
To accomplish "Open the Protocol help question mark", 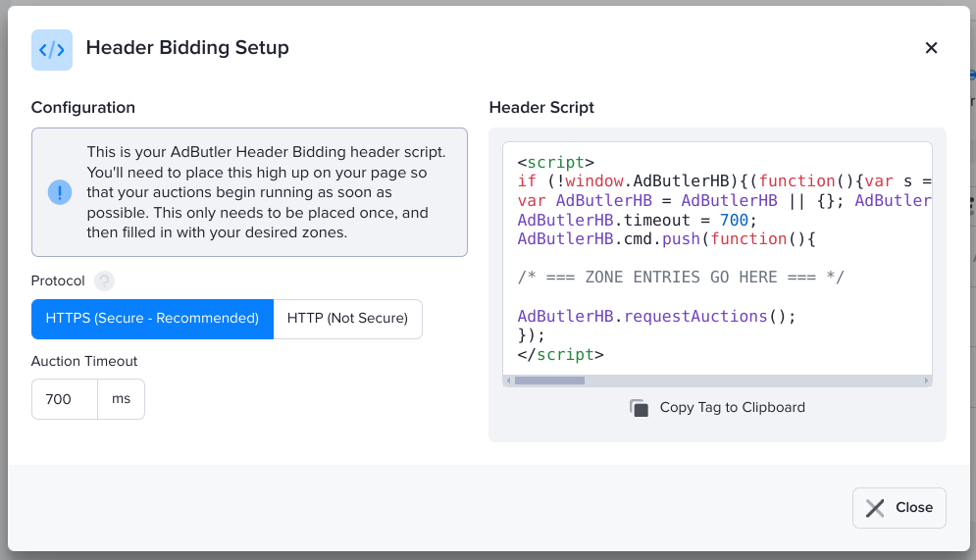I will 104,281.
